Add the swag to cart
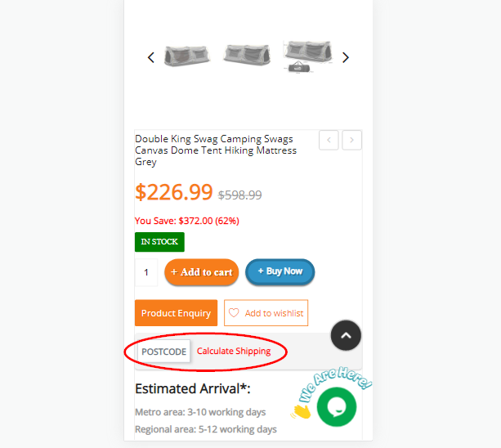Screen dimensions: 501x448 (x=202, y=272)
